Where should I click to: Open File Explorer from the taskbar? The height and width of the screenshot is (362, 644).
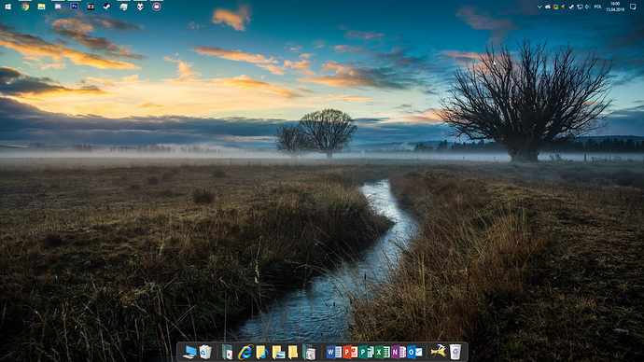[41, 7]
